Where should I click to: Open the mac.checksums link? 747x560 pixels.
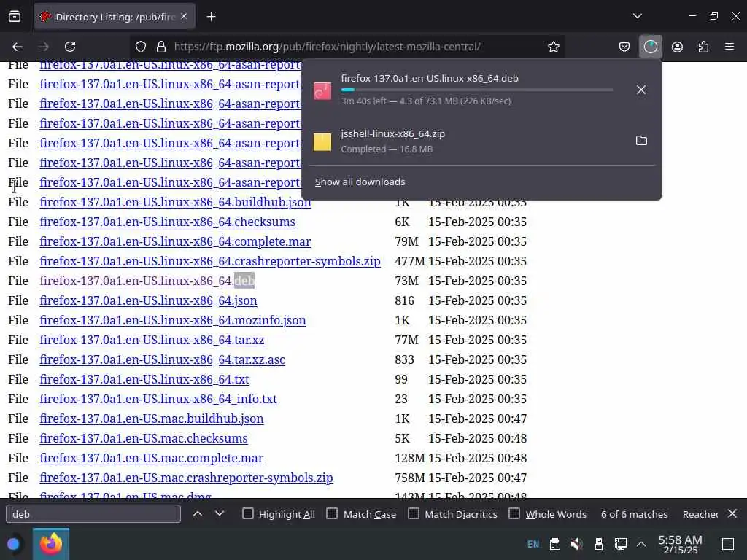tap(144, 438)
